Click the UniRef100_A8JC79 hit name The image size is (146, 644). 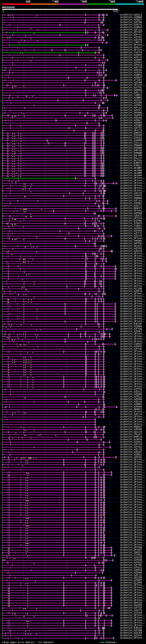(131, 130)
